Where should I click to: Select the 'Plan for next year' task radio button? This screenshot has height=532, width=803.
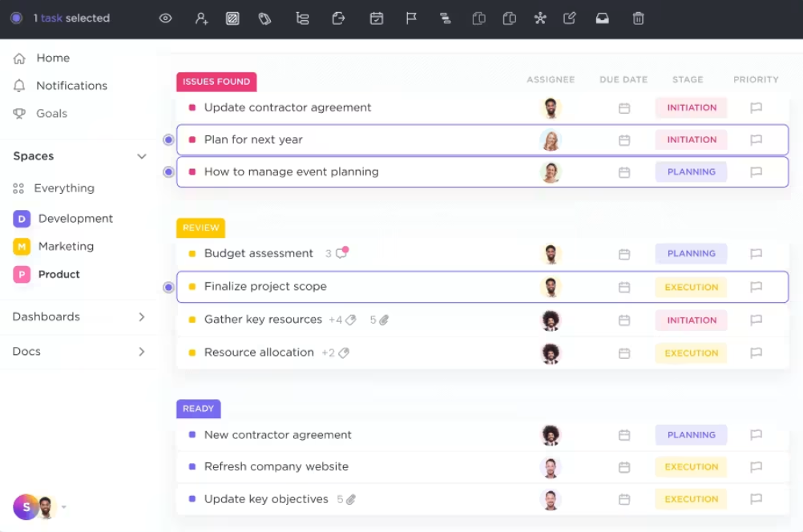(x=168, y=139)
